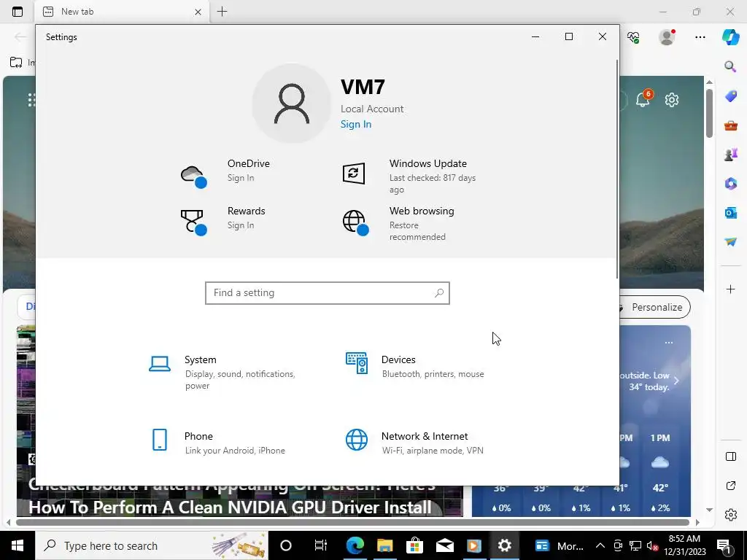Click the Windows Update label
The height and width of the screenshot is (560, 747).
point(427,163)
